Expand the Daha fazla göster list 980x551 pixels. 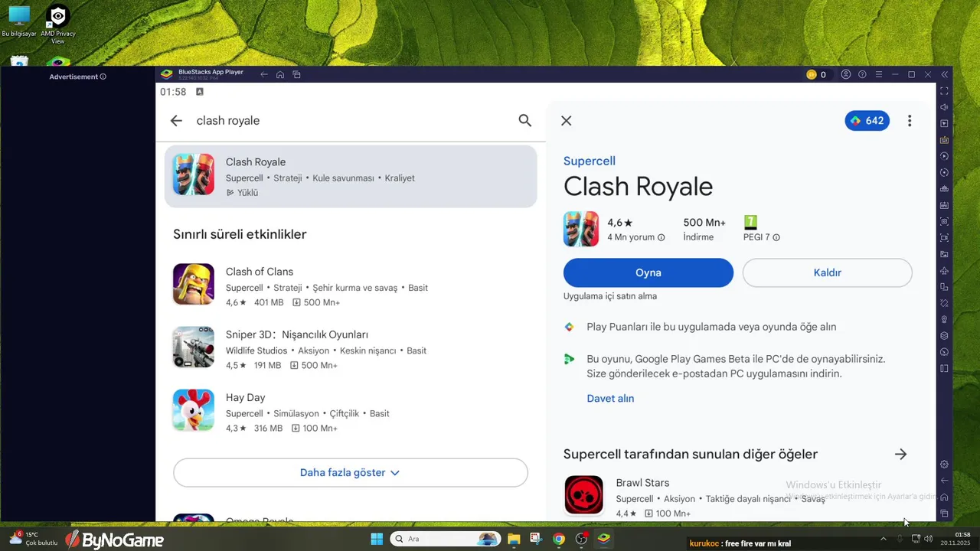click(351, 472)
